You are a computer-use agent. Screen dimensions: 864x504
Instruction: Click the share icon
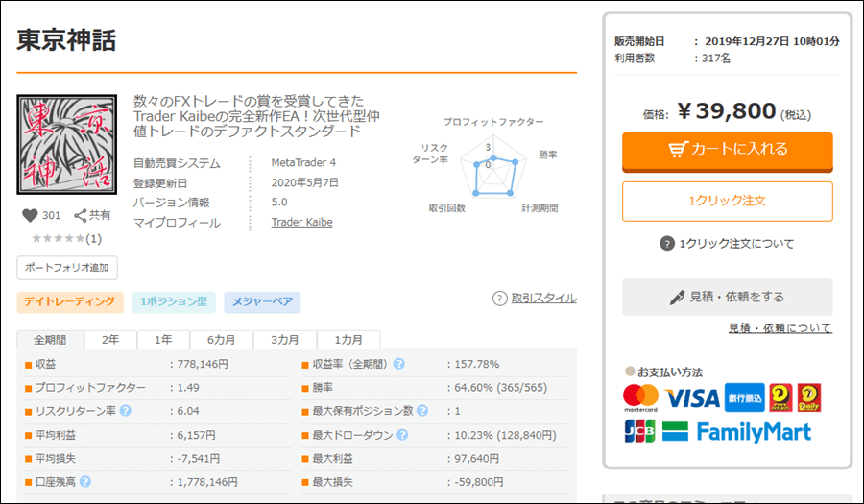click(x=81, y=216)
